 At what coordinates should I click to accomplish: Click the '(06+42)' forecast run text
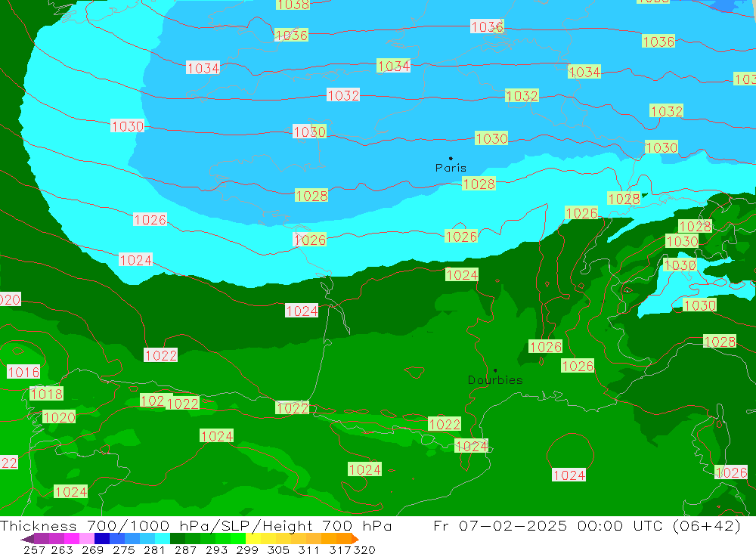[x=706, y=525]
